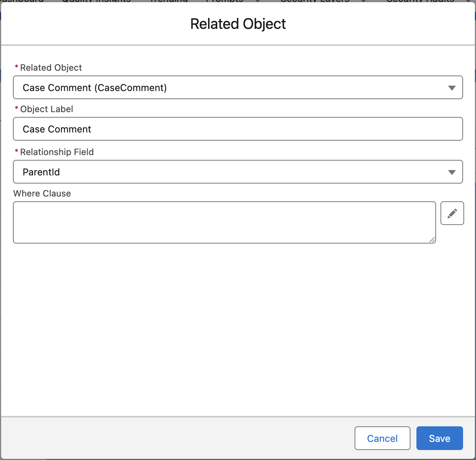Click the required 'Related Object' field label

(51, 68)
